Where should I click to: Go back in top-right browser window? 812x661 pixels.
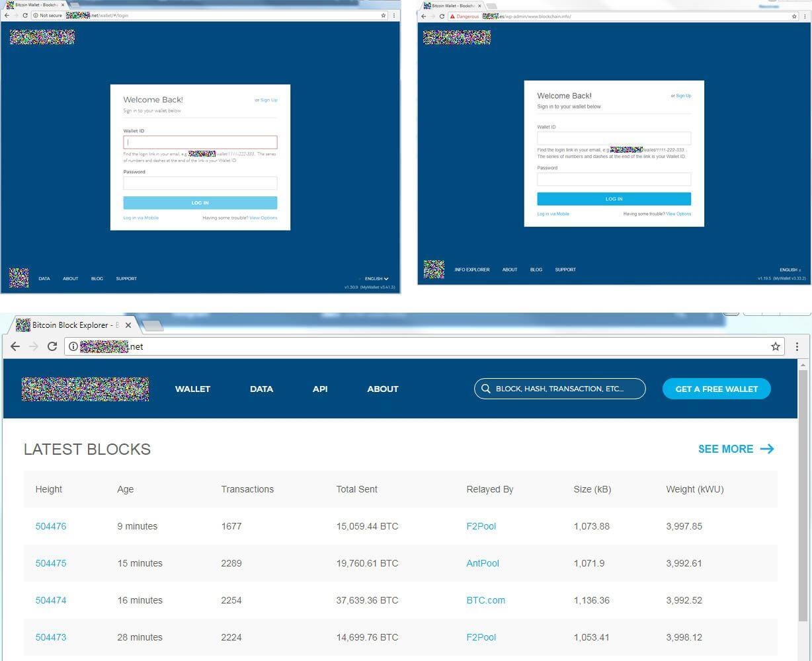coord(424,17)
